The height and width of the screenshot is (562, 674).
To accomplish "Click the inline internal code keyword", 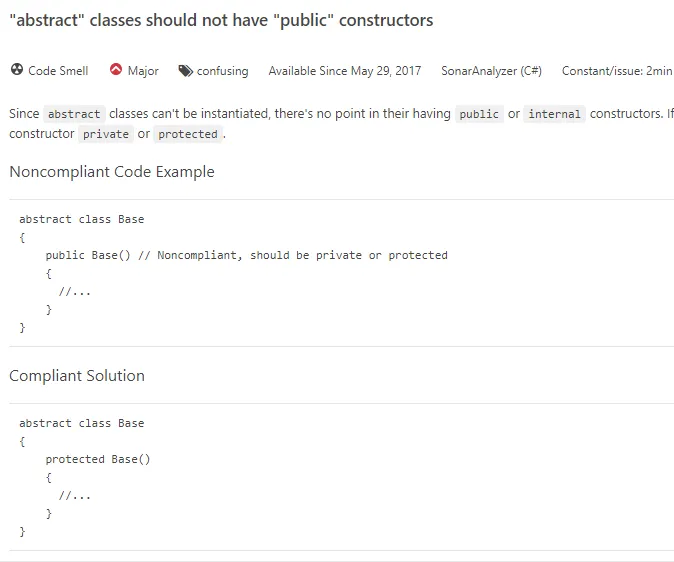I will point(554,114).
